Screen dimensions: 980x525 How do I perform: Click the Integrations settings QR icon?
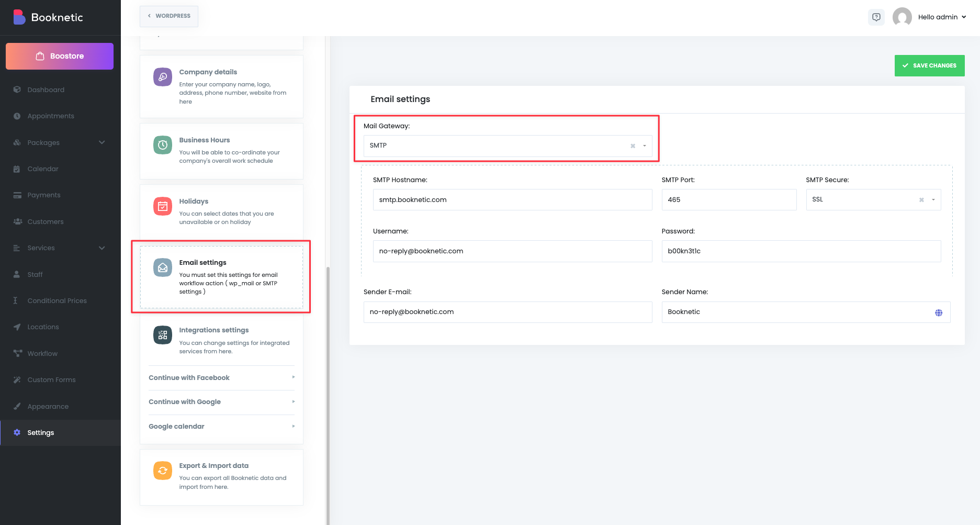tap(162, 335)
